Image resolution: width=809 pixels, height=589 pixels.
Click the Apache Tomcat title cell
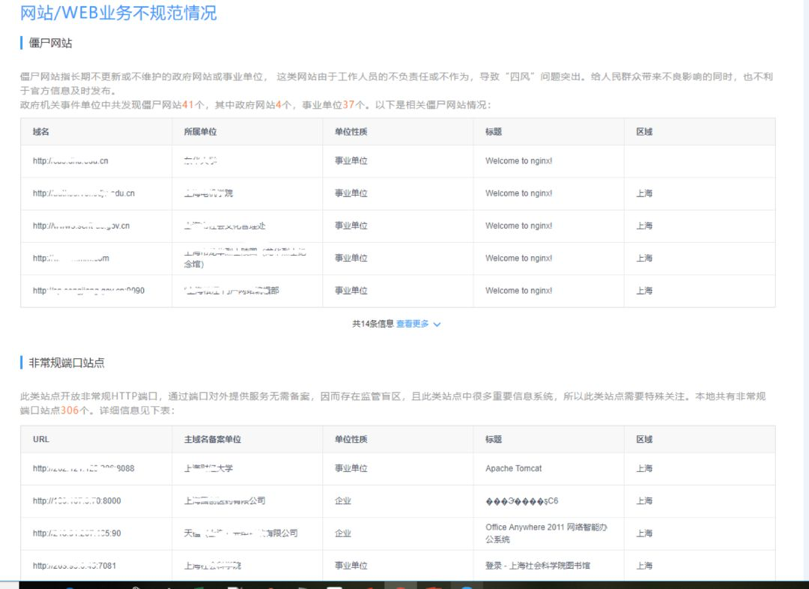[x=513, y=469]
